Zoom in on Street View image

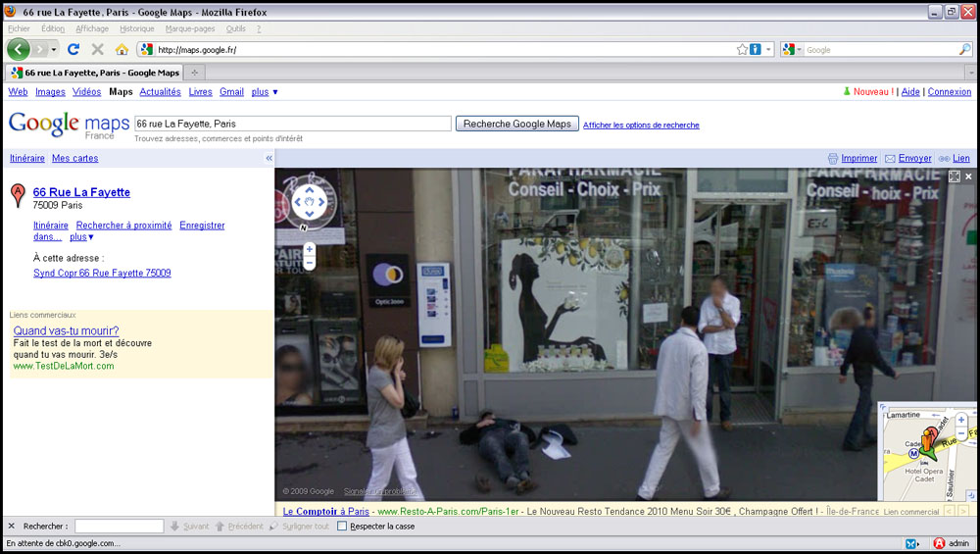pos(309,249)
